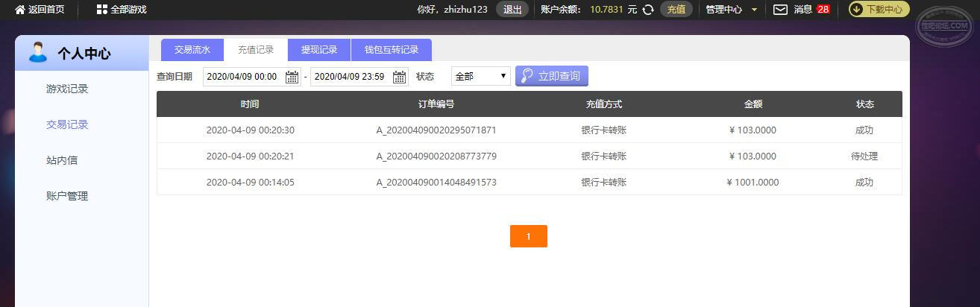Click 成功 status of the 00:14:05 order

tap(864, 183)
